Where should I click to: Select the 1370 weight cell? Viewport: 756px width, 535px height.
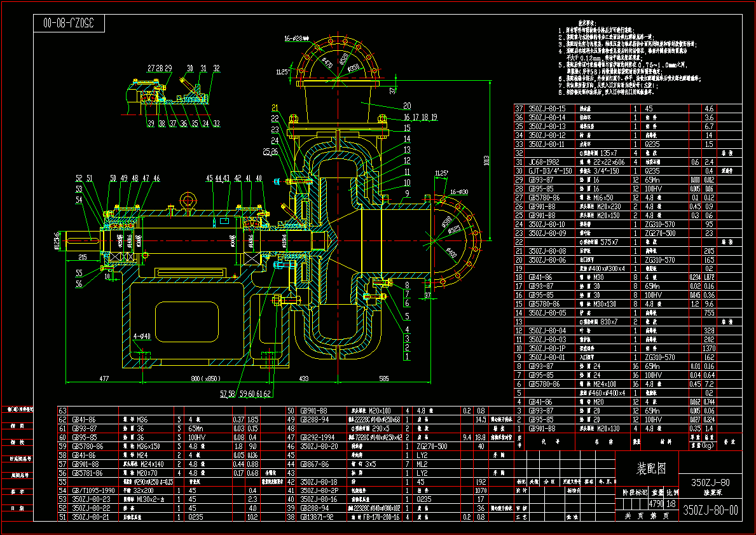(709, 349)
